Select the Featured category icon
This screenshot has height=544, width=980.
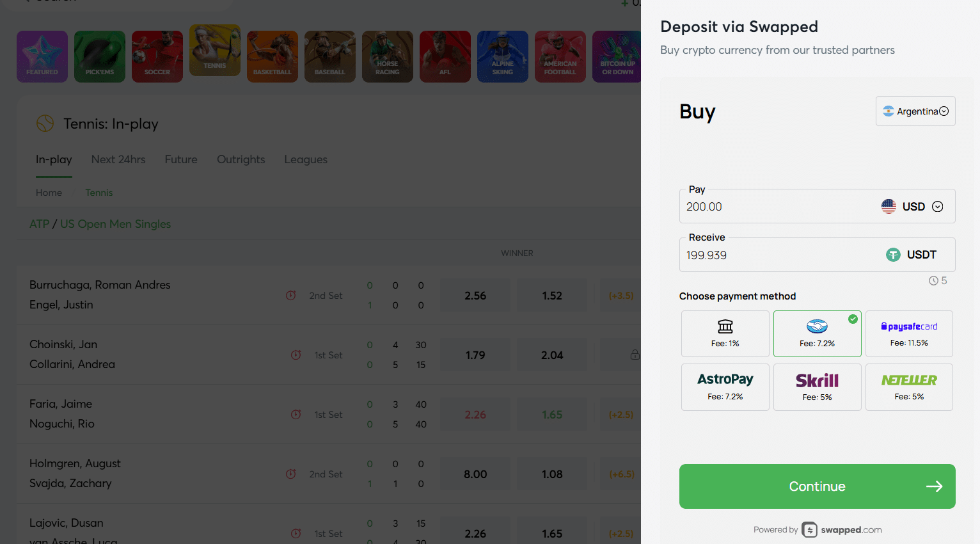[42, 56]
